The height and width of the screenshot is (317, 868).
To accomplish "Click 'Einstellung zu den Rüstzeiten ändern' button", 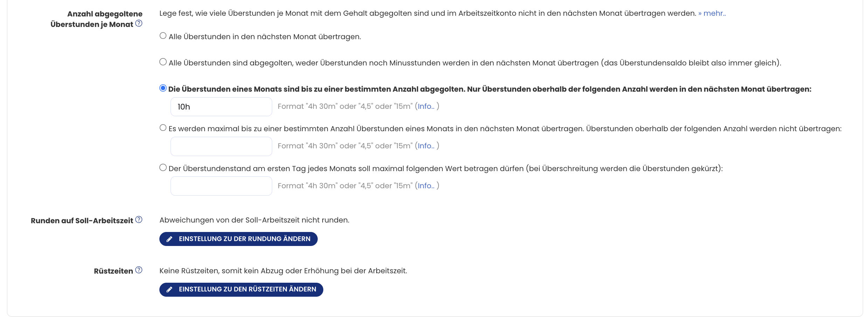I will click(241, 290).
